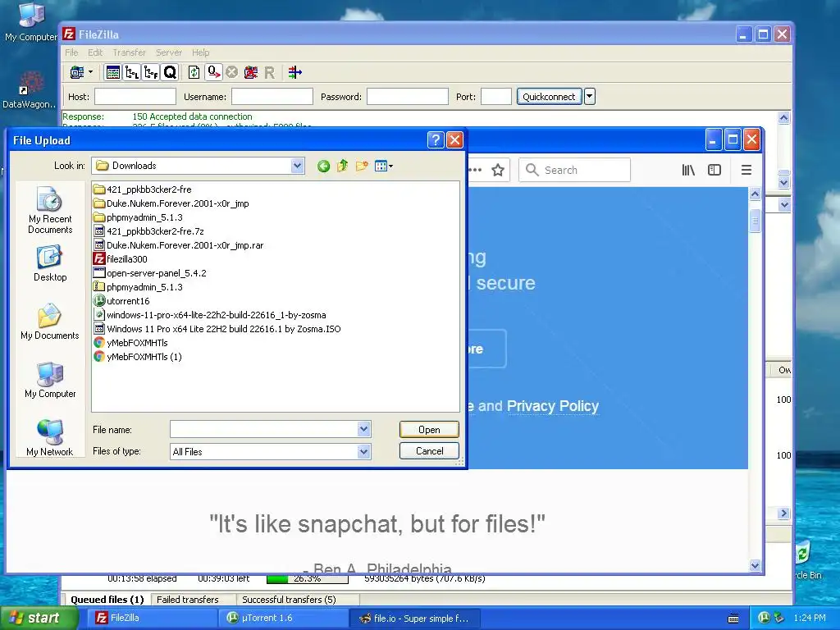Switch to the Failed transfers tab
Screen dimensions: 840x630
pyautogui.click(x=188, y=600)
